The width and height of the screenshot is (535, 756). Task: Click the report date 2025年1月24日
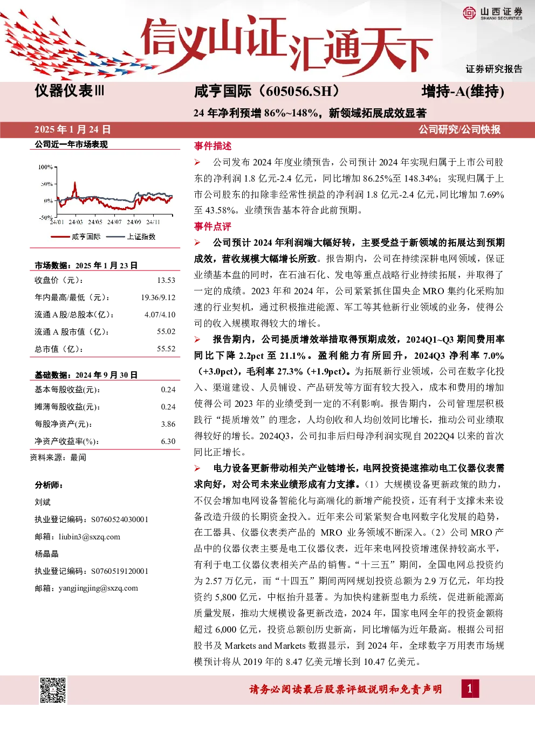tap(73, 129)
